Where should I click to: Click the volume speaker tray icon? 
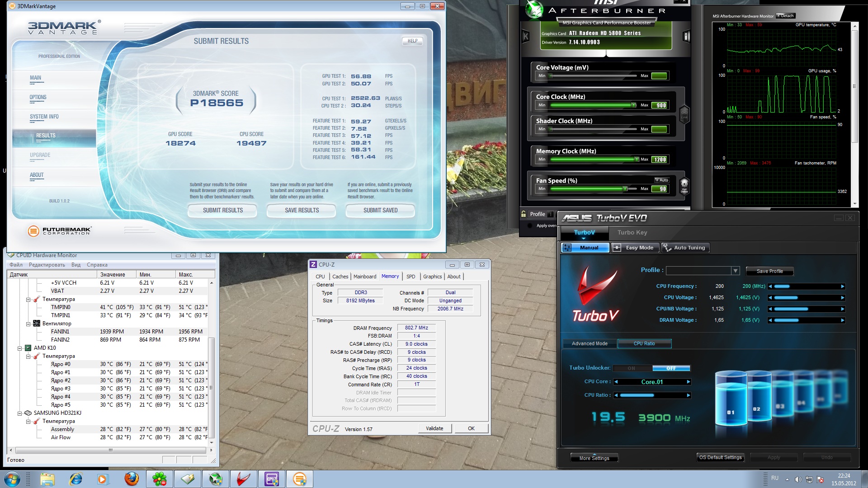(798, 479)
